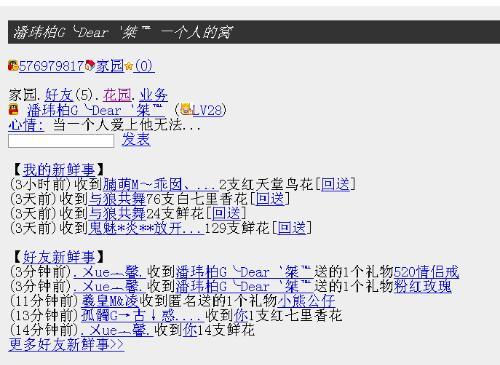Open user 孤髑G→古↓惑 link
This screenshot has height=365, width=500.
point(142,316)
